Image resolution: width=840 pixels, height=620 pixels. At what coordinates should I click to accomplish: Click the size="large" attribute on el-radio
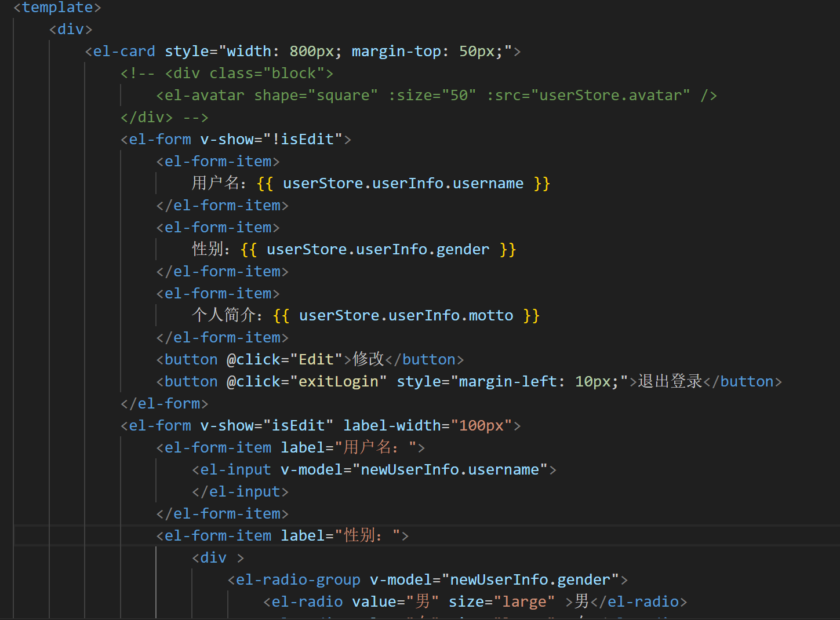pos(502,602)
